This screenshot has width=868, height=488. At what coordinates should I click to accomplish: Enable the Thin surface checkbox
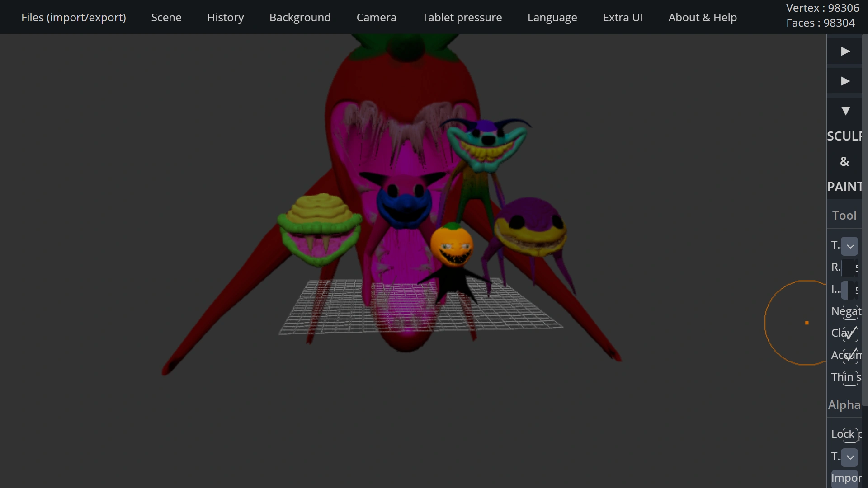(x=850, y=378)
